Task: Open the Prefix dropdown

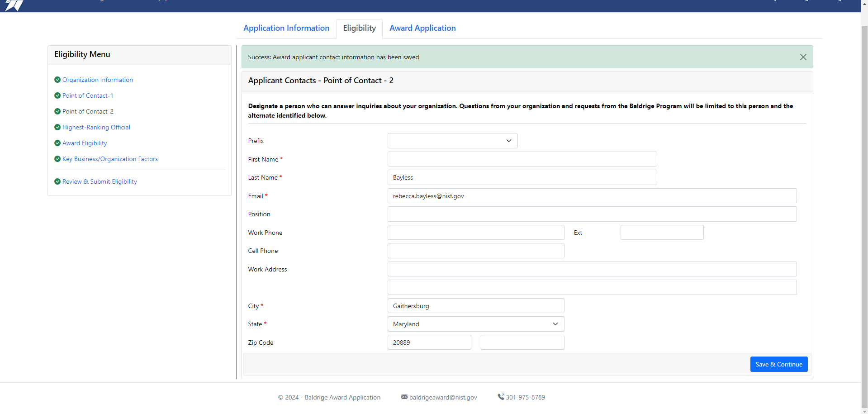Action: 452,141
